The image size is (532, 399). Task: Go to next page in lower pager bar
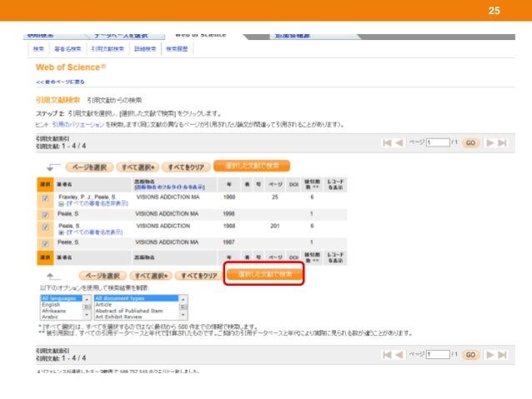490,355
